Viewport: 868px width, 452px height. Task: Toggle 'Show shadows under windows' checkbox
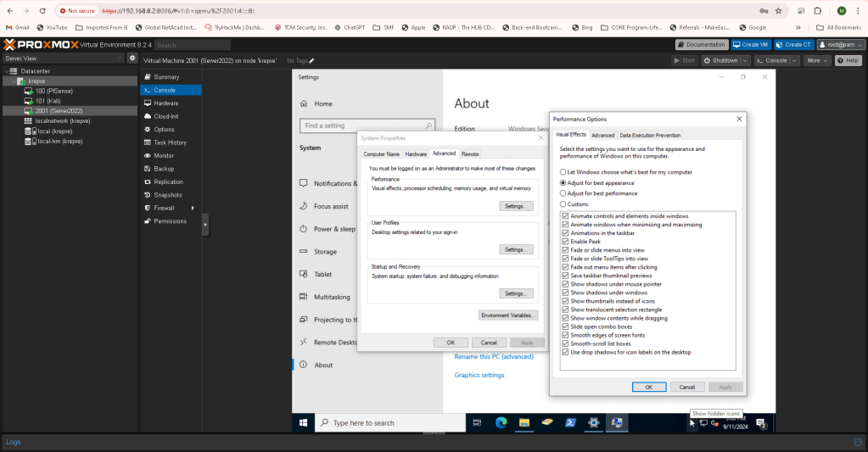[565, 293]
